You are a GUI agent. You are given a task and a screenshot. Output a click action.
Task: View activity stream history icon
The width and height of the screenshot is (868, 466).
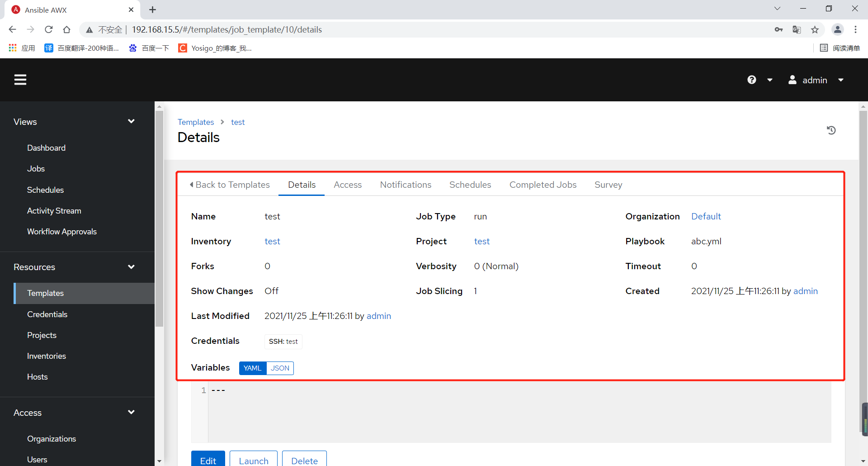click(x=831, y=130)
